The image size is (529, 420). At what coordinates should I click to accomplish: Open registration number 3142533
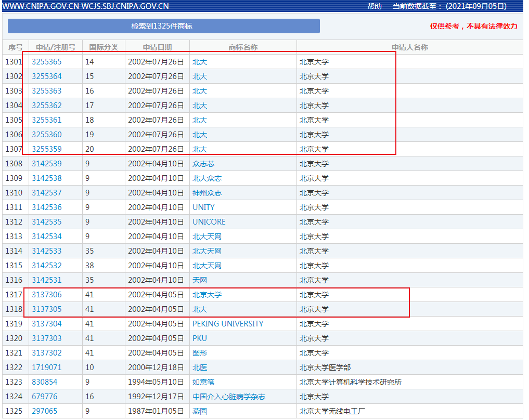pyautogui.click(x=47, y=251)
